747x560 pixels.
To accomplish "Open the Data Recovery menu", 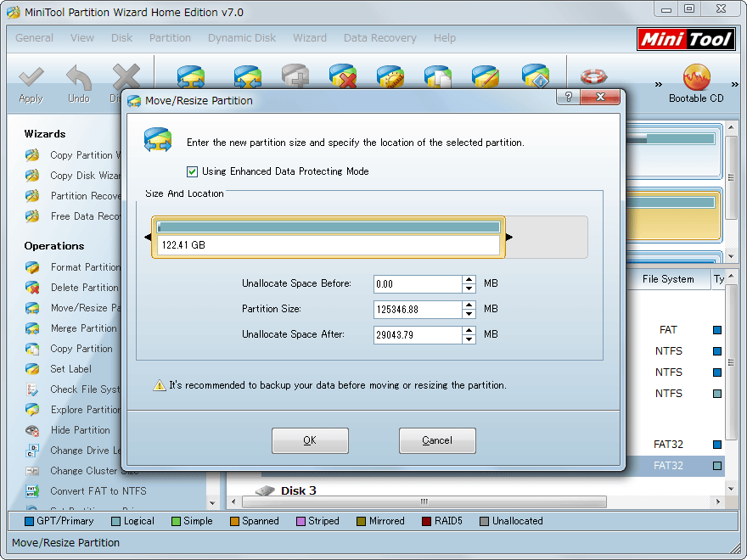I will click(x=380, y=38).
